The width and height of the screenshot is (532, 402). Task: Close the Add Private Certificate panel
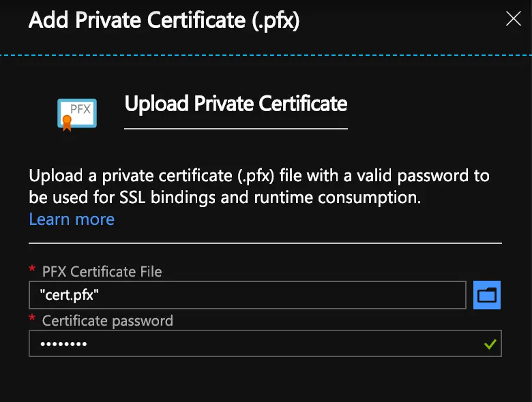click(513, 18)
